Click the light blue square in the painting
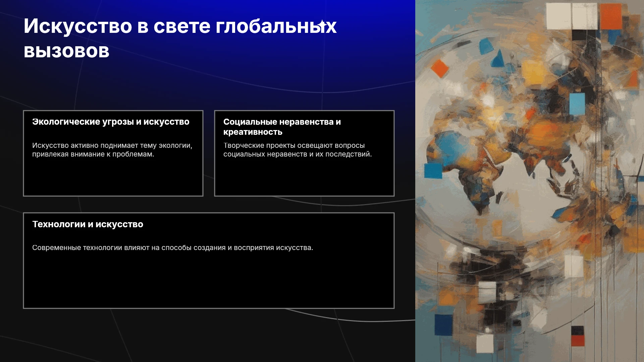 tap(577, 104)
